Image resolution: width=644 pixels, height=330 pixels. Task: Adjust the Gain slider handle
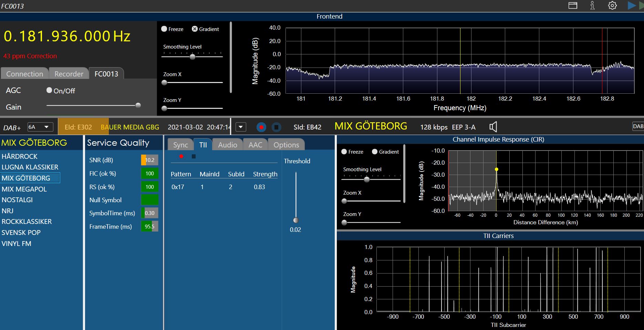pyautogui.click(x=138, y=105)
